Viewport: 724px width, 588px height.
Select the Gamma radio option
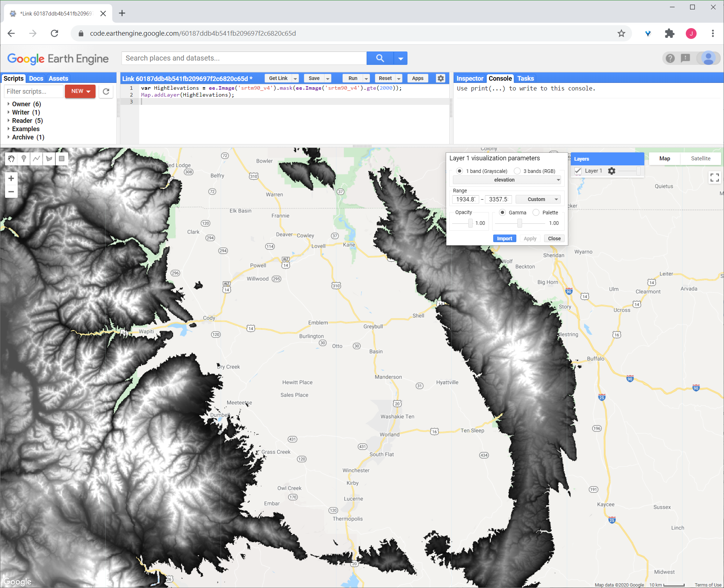(x=502, y=213)
